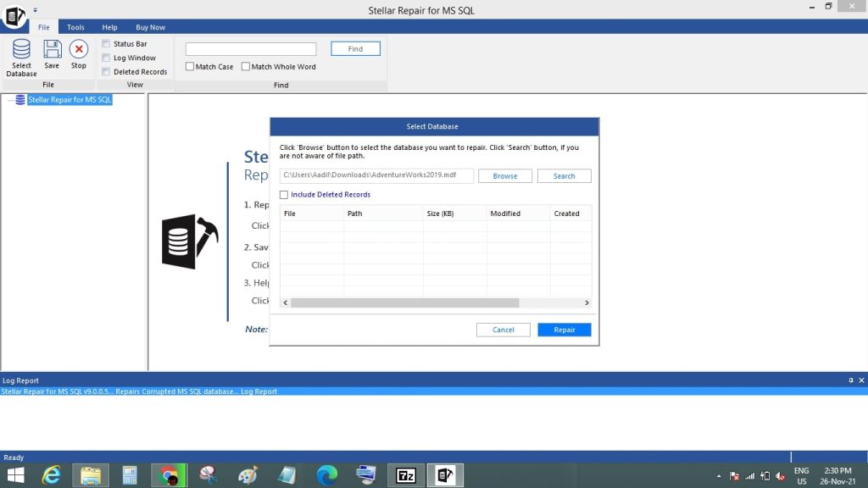Click the Created column header
The height and width of the screenshot is (488, 868).
tap(570, 213)
